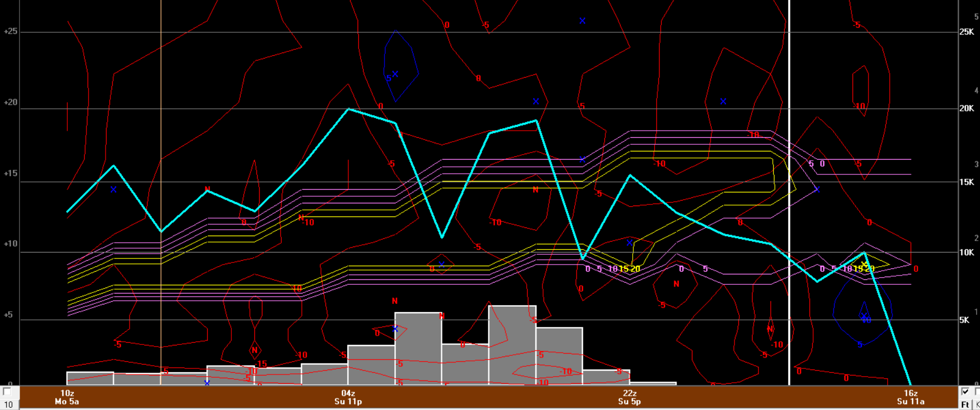Select the 04z Su 11p time label
This screenshot has width=980, height=410.
point(348,397)
